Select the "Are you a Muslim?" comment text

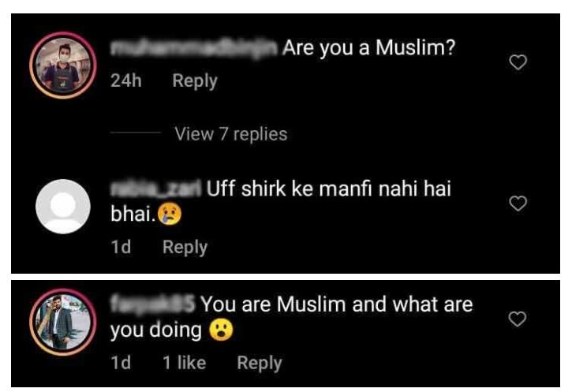[368, 48]
